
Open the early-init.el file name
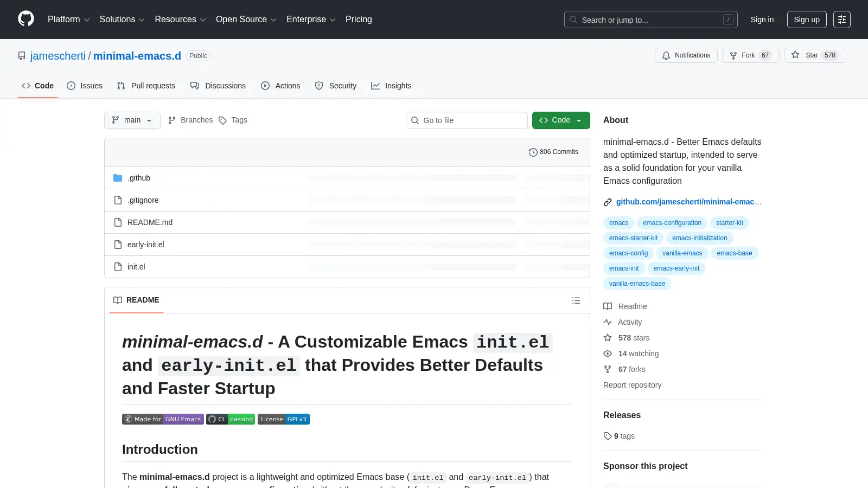click(146, 245)
